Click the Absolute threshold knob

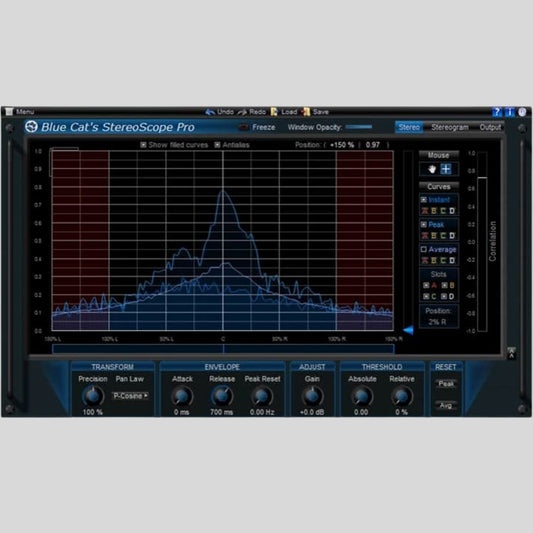(362, 396)
